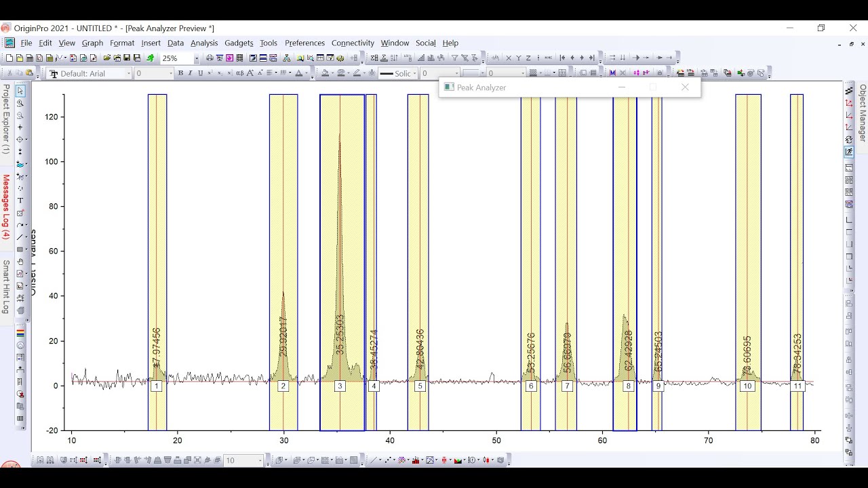The image size is (868, 488).
Task: Click peak marker box 3 on graph
Action: (x=340, y=386)
